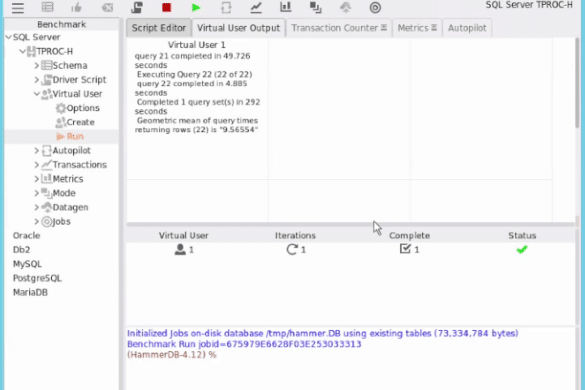The height and width of the screenshot is (390, 585).
Task: Click the Iterations column header
Action: tap(295, 235)
